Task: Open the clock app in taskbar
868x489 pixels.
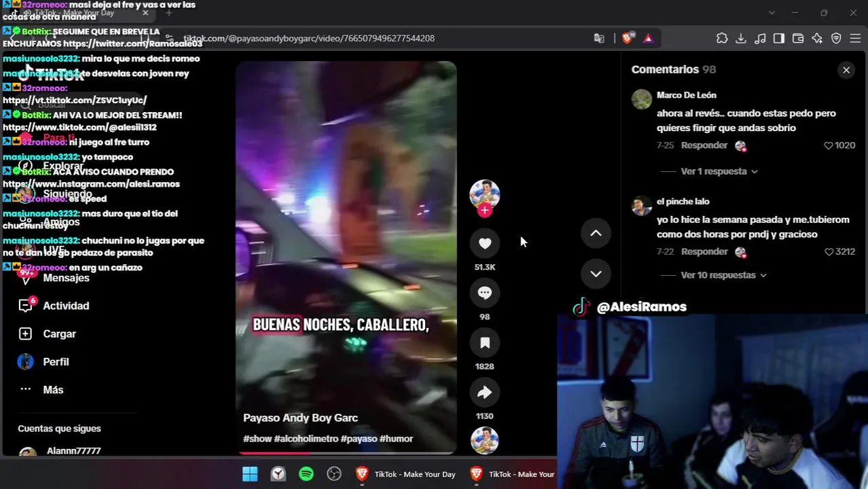Action: click(278, 474)
